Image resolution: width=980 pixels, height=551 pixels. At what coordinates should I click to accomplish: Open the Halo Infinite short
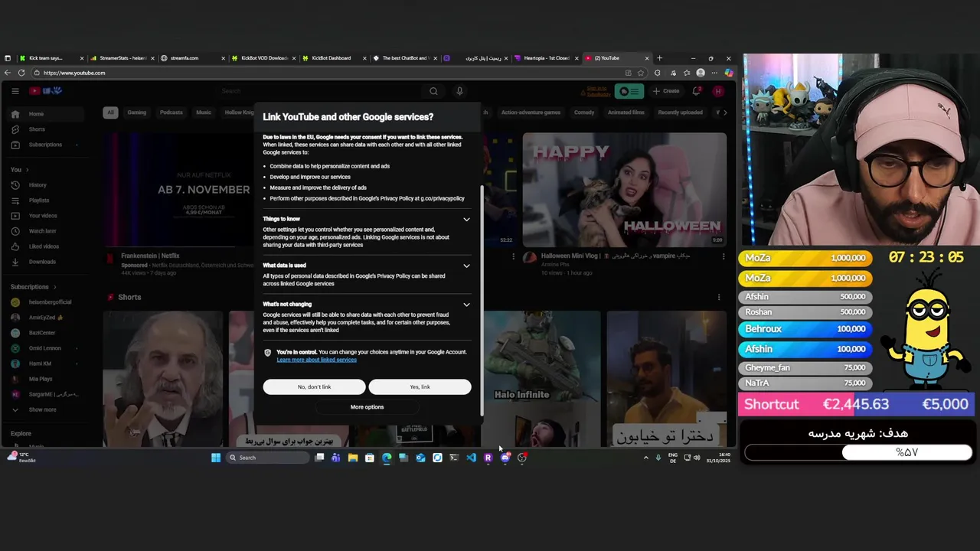541,378
